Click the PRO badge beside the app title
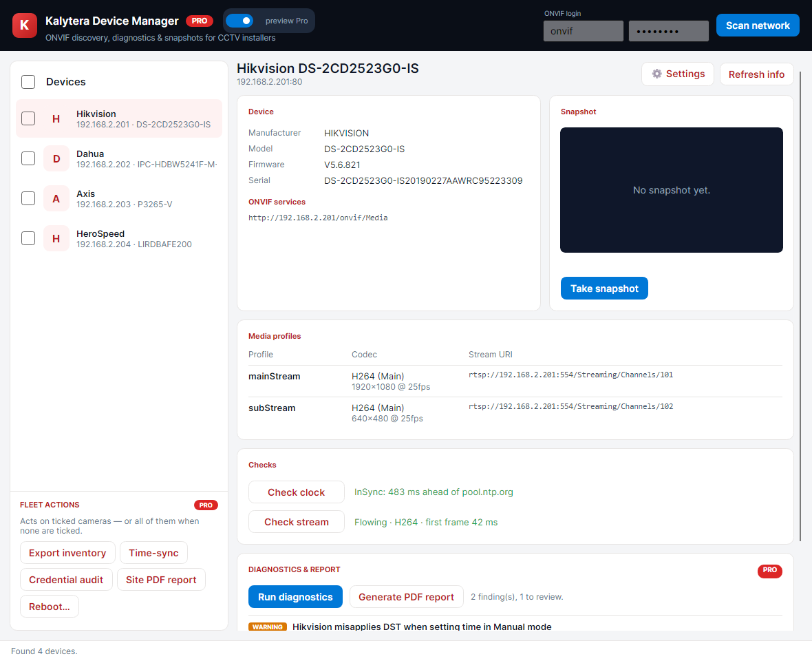The height and width of the screenshot is (661, 812). click(x=200, y=21)
